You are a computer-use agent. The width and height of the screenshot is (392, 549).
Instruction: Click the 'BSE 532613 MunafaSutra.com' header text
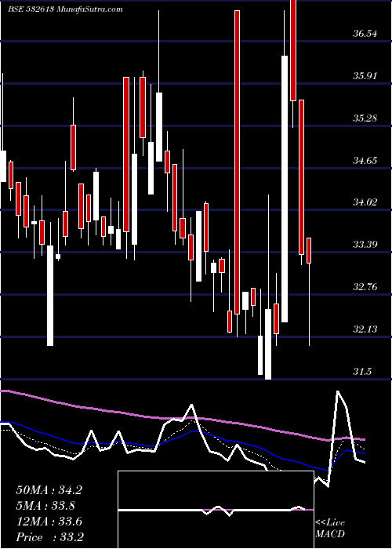[65, 9]
